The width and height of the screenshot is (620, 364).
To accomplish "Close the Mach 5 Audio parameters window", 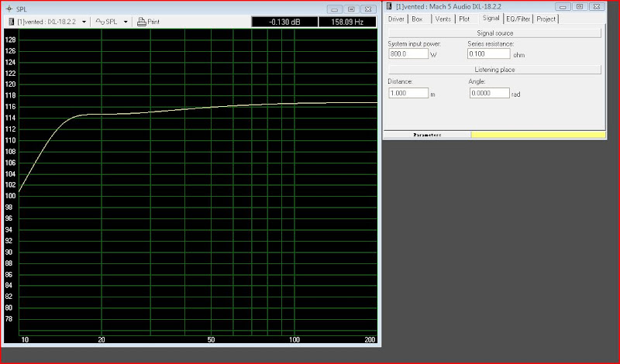I will pos(597,7).
